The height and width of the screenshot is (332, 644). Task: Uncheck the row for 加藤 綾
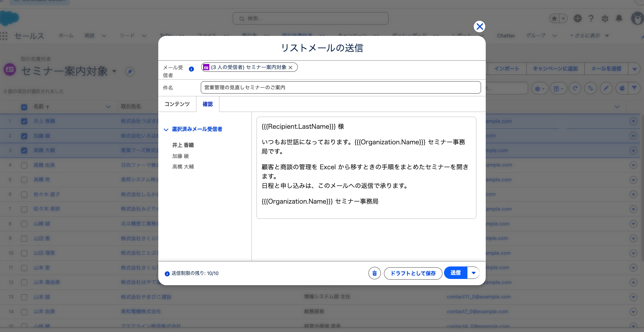(24, 136)
